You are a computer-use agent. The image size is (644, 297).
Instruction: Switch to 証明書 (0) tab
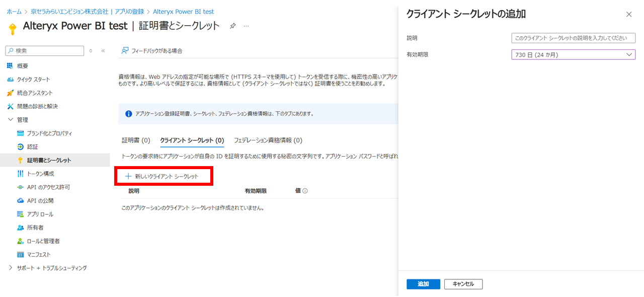click(136, 140)
